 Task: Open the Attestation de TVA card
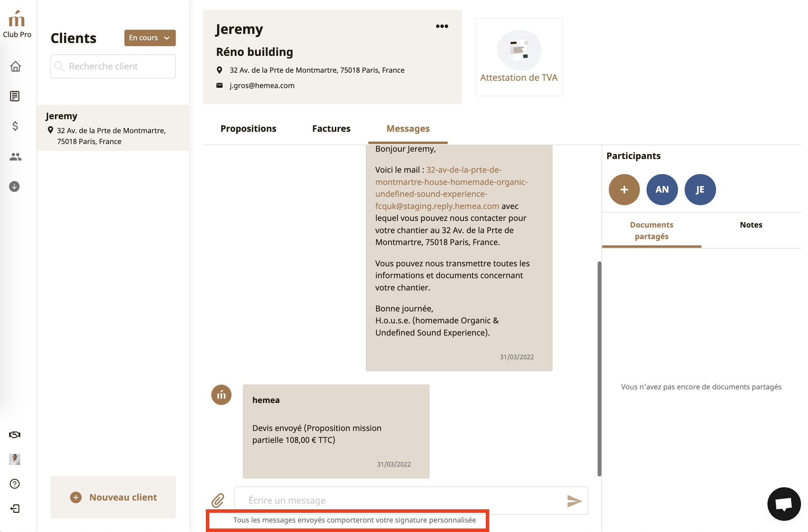[x=519, y=57]
